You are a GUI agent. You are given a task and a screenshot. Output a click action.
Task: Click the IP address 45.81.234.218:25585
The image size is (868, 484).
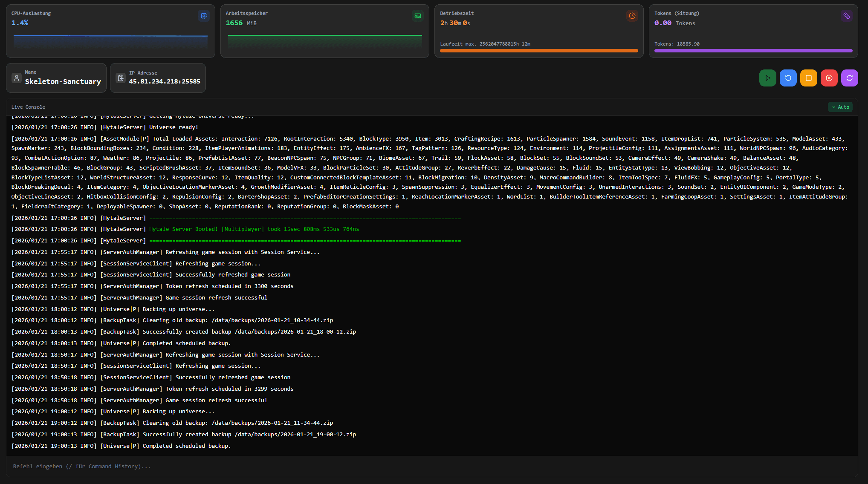pos(165,81)
